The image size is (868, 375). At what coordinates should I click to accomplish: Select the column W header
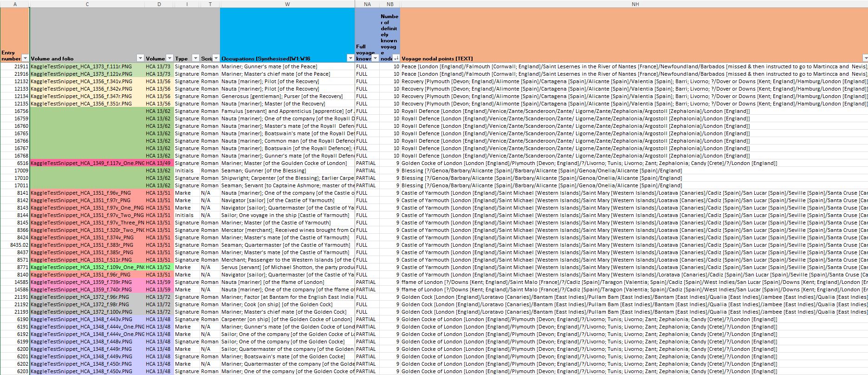[x=287, y=4]
